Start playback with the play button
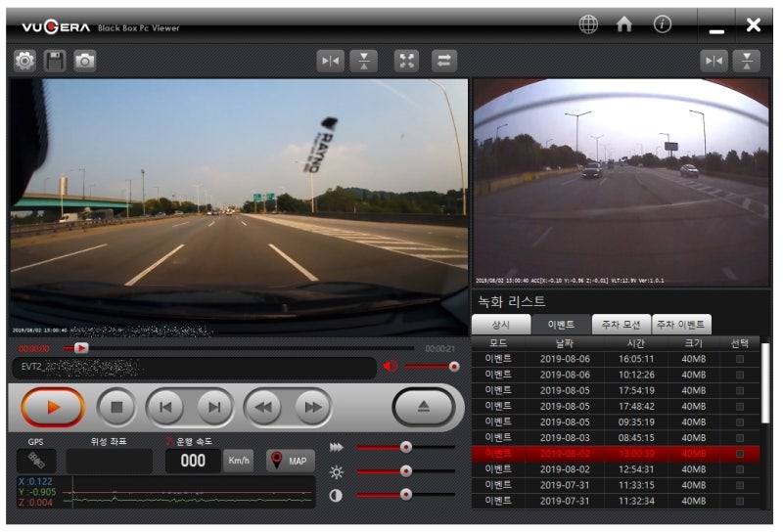 [x=53, y=407]
